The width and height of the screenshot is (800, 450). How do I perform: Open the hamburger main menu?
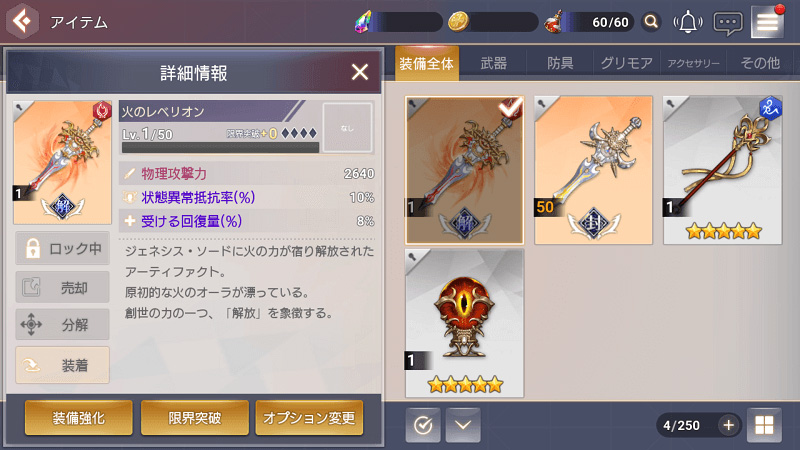767,22
